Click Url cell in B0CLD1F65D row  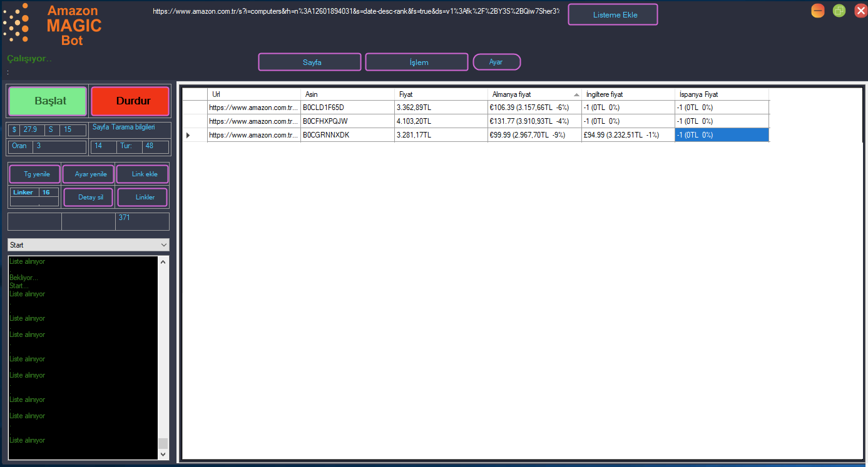tap(254, 107)
